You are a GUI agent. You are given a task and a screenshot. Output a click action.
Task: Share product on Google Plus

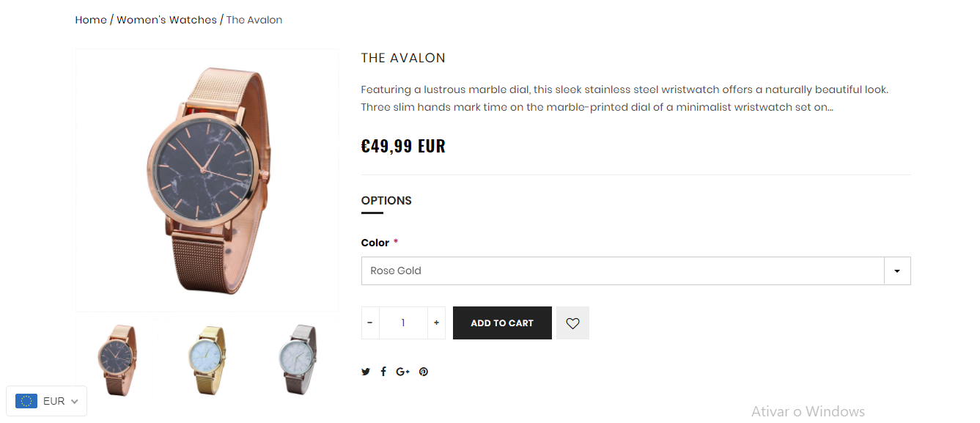(402, 372)
